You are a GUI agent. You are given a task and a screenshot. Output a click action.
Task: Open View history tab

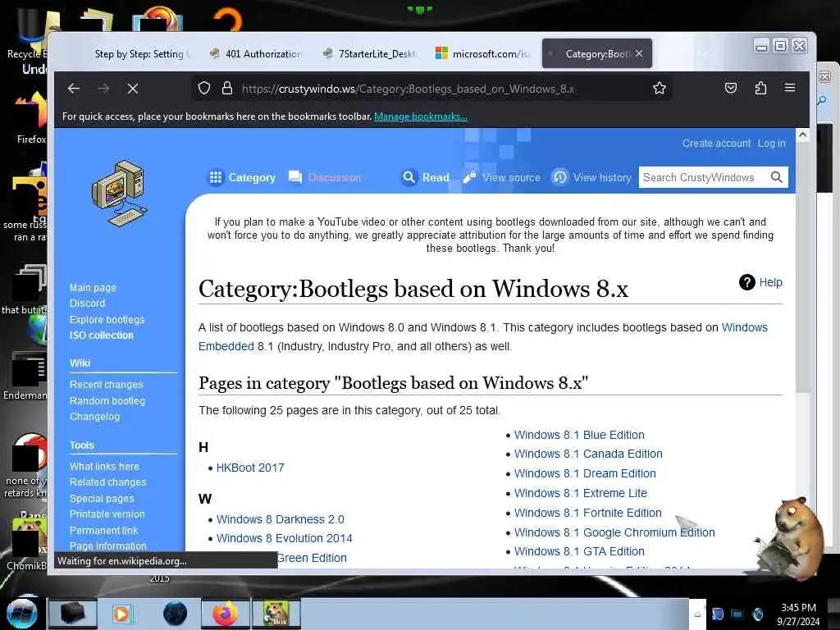point(592,177)
